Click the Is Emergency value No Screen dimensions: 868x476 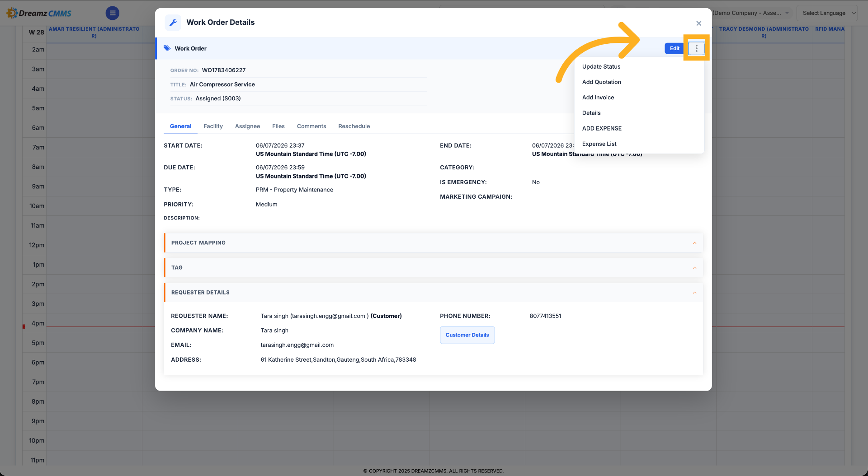point(536,182)
